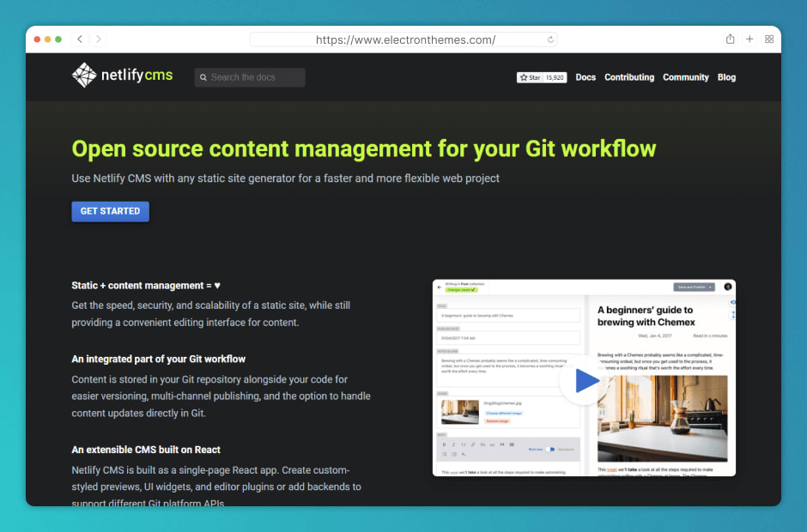The width and height of the screenshot is (807, 532).
Task: Go forward with the browser forward arrow
Action: click(x=99, y=39)
